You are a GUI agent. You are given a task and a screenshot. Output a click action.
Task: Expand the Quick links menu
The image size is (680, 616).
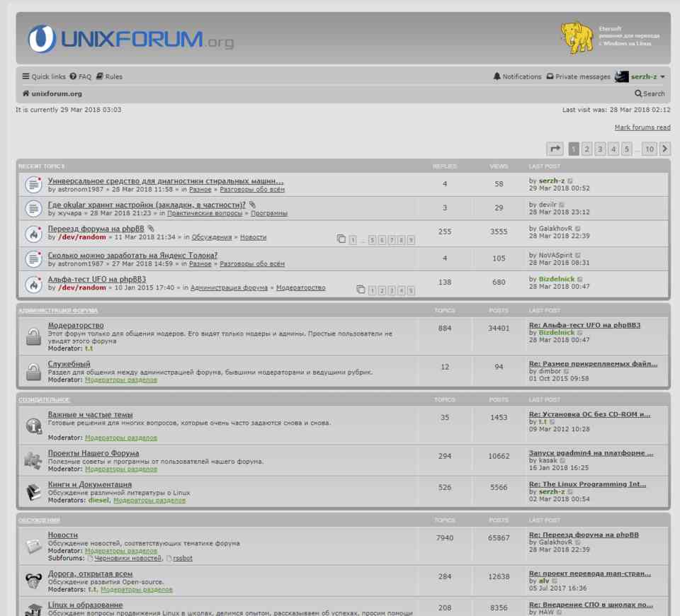coord(44,76)
